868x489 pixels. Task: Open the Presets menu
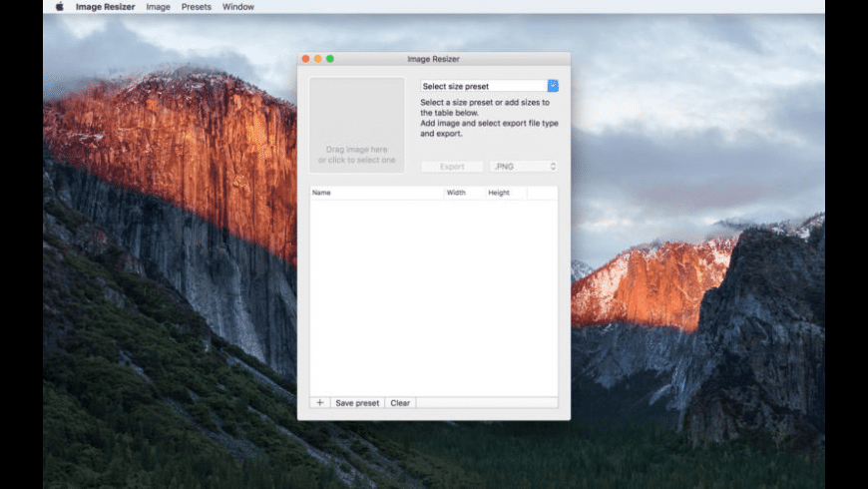[x=196, y=7]
